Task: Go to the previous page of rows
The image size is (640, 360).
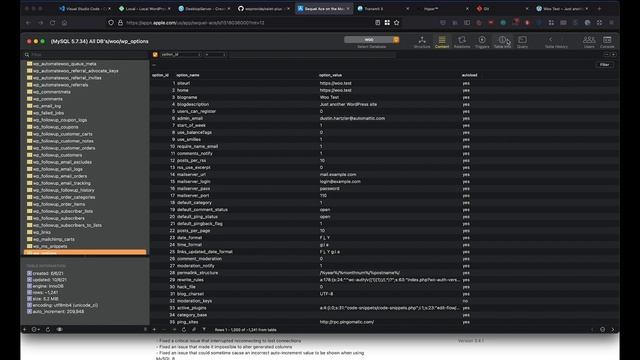Action: pos(592,329)
